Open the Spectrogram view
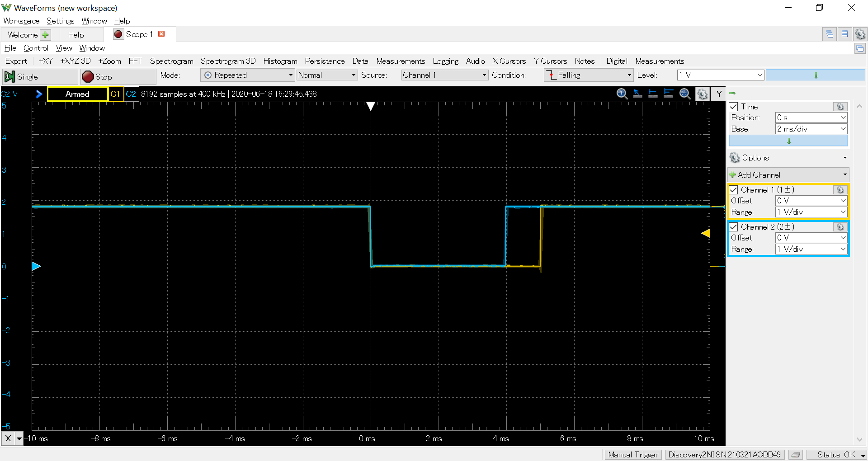The width and height of the screenshot is (868, 461). point(171,61)
